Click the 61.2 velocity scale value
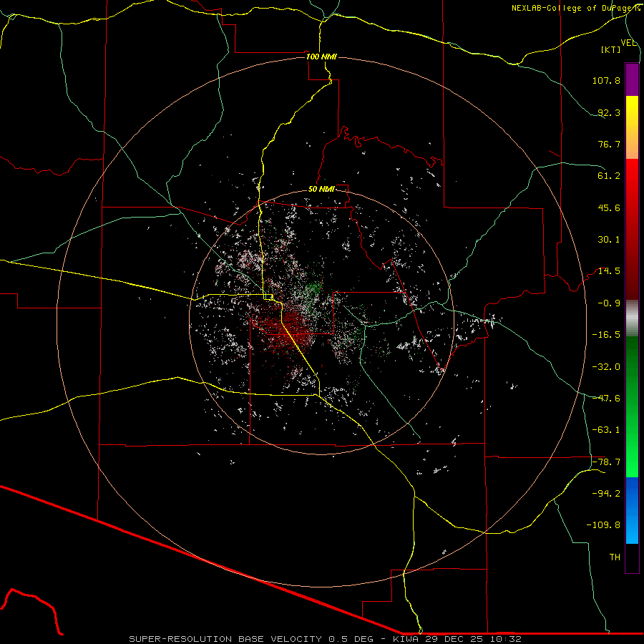Image resolution: width=644 pixels, height=644 pixels. (609, 176)
